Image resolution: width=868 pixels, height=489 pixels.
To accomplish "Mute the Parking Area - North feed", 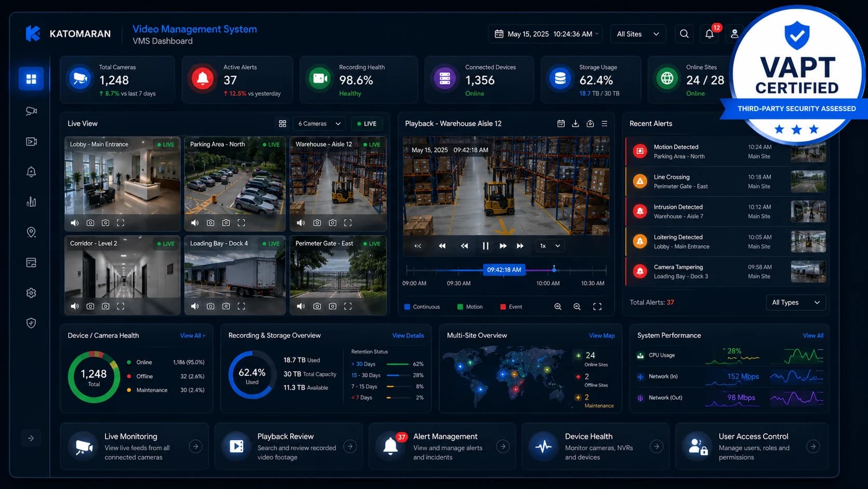I will coord(195,222).
